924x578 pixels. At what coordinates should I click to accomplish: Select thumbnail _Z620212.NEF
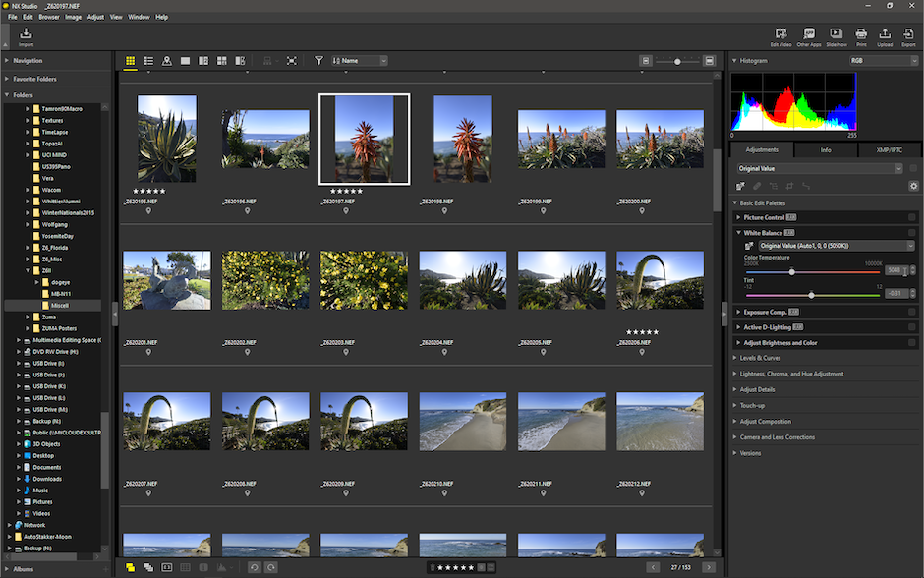pos(660,422)
